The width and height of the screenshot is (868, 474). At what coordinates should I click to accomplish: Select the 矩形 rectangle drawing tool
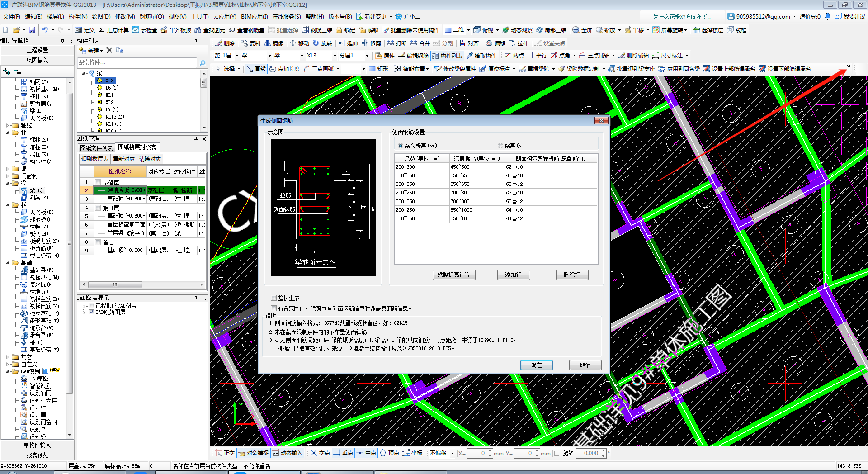coord(378,69)
